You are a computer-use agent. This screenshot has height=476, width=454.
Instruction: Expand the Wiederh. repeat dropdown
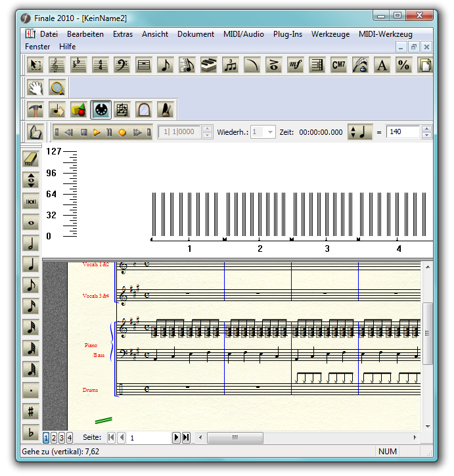(270, 132)
